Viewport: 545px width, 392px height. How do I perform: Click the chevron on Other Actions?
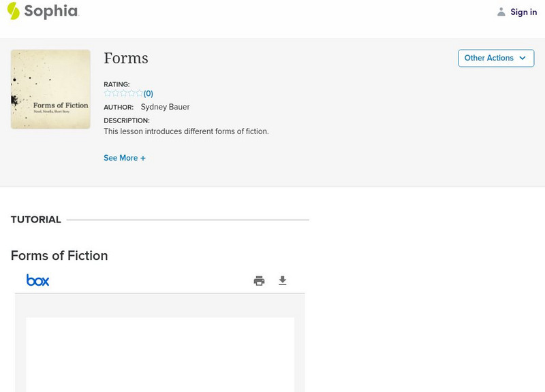pos(523,58)
